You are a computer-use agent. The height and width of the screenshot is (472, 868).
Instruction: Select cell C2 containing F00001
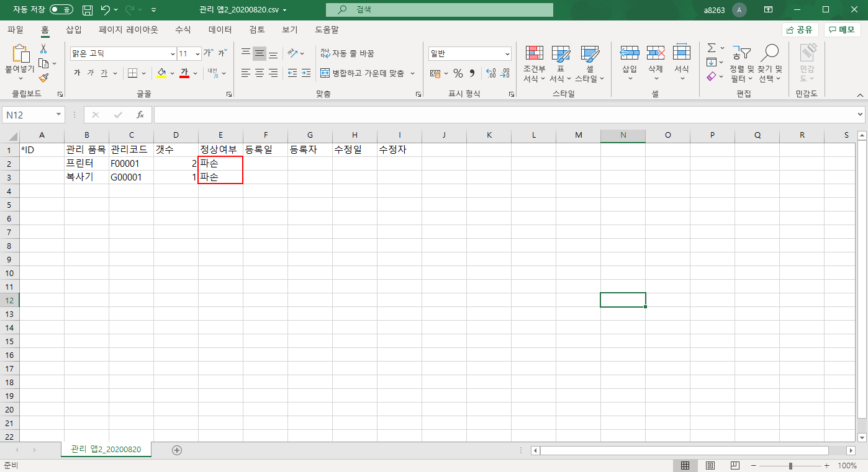[x=131, y=164]
